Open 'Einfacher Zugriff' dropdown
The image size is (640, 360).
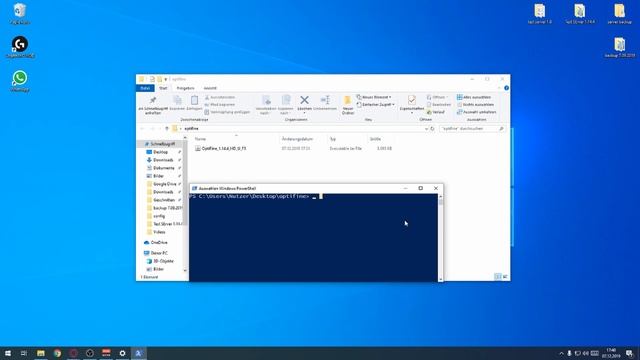376,104
